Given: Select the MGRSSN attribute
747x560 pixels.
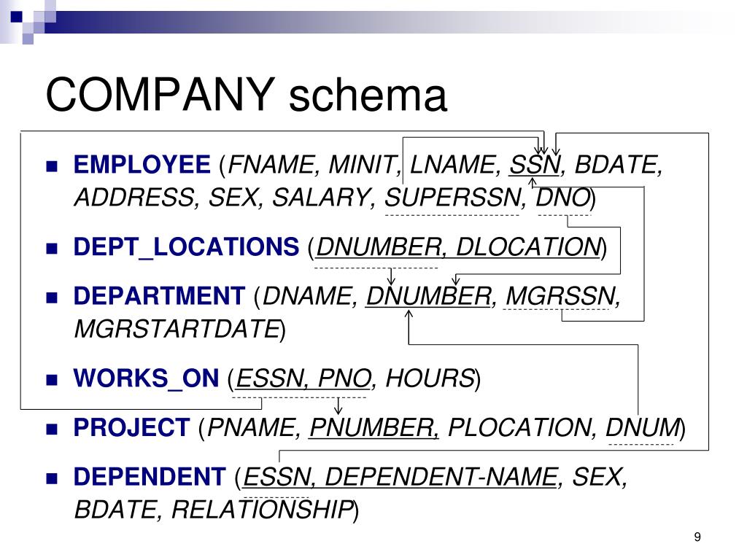Looking at the screenshot, I should tap(560, 296).
